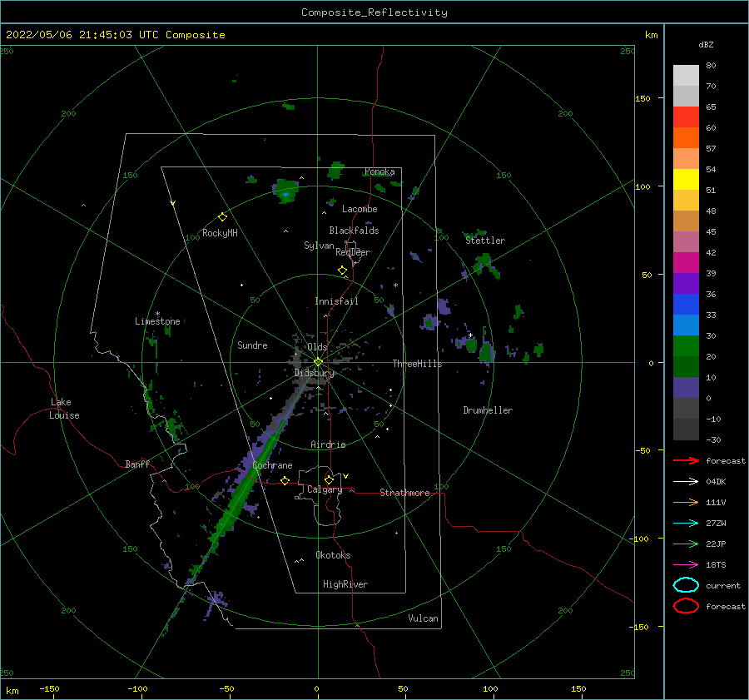The height and width of the screenshot is (700, 749).
Task: Click the HighRiver label
Action: 345,584
